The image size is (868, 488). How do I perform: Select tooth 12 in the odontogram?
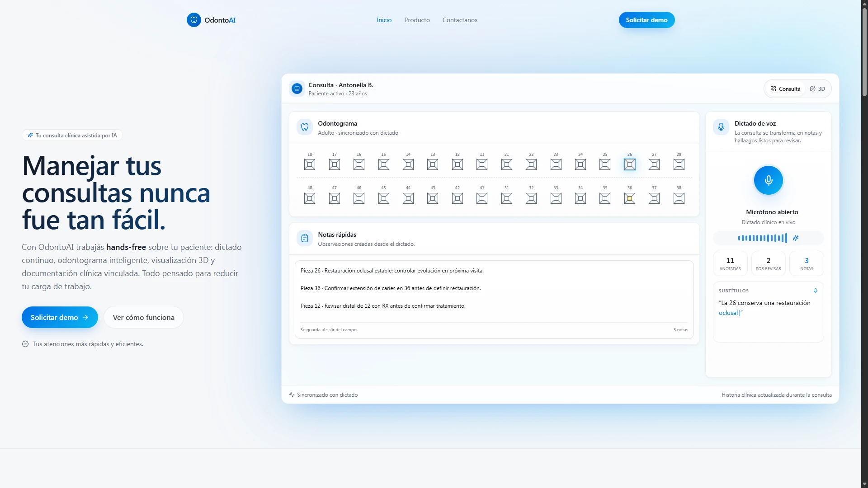tap(458, 164)
